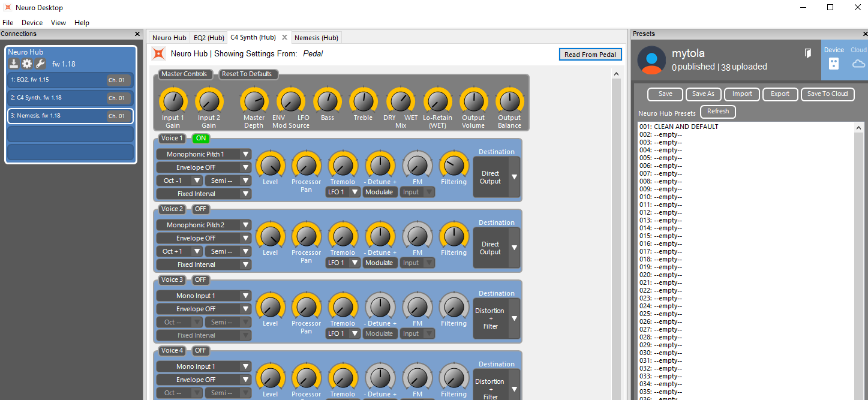Screen dimensions: 868x400
Task: Open Voice 3 Destination Distortion + Filter dropdown
Action: tap(497, 318)
